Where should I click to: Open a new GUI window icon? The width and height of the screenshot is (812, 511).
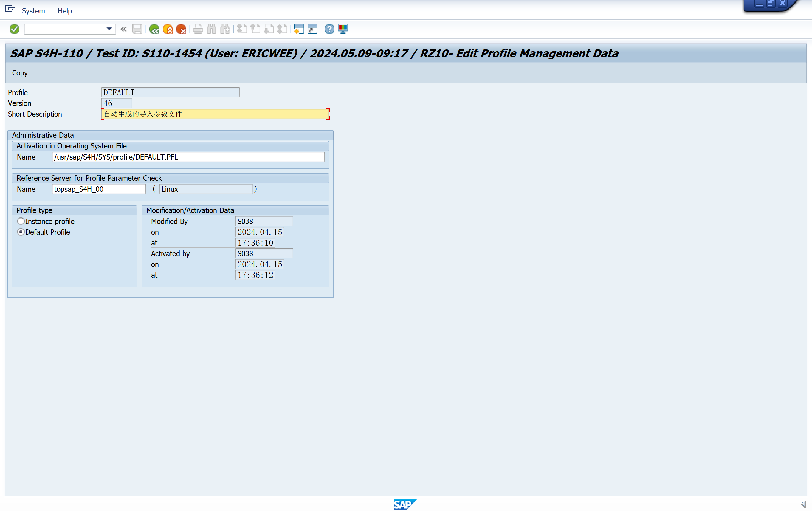(299, 29)
